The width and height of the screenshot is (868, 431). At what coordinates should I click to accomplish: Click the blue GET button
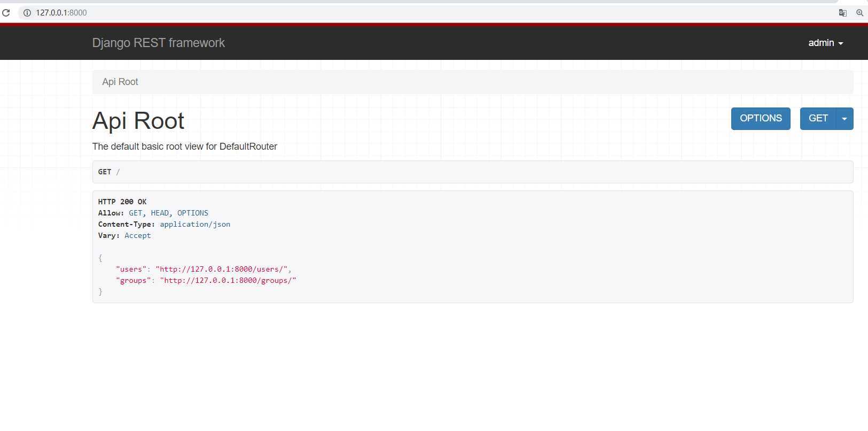[x=818, y=118]
